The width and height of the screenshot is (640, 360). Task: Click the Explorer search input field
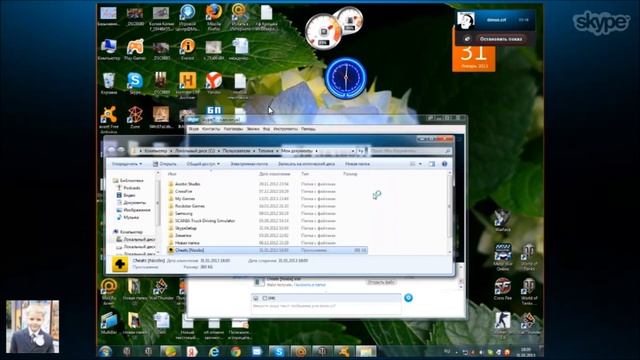click(x=410, y=151)
